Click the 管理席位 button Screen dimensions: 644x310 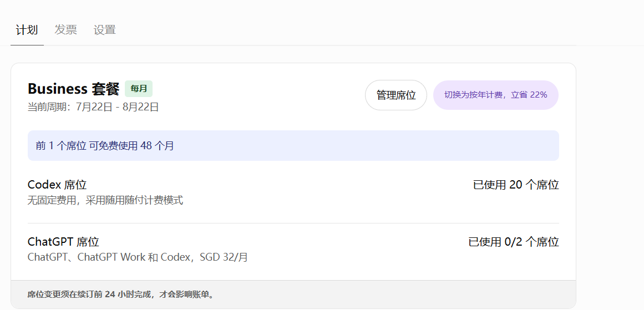[x=396, y=95]
